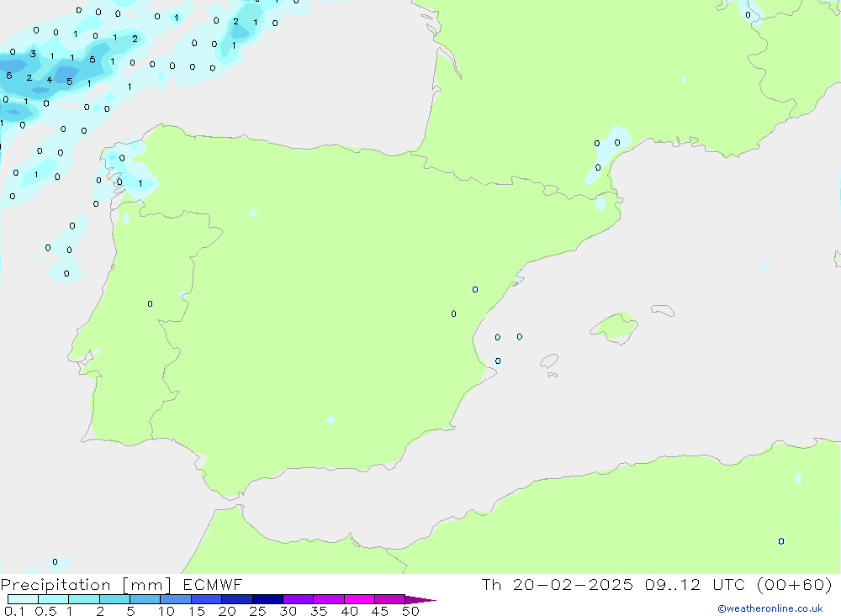Pick the 1–2 mm legend swatch
This screenshot has width=841, height=616.
click(84, 599)
